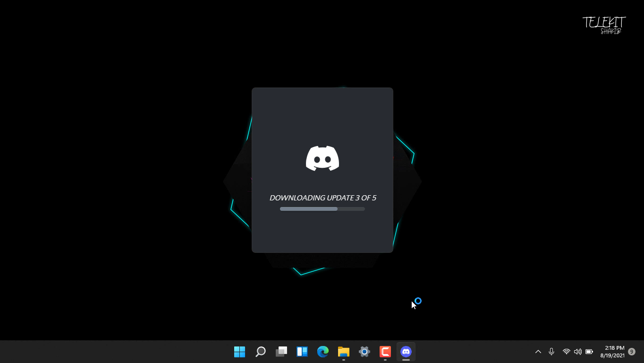Image resolution: width=644 pixels, height=363 pixels.
Task: Click the microphone icon in system tray
Action: tap(551, 352)
